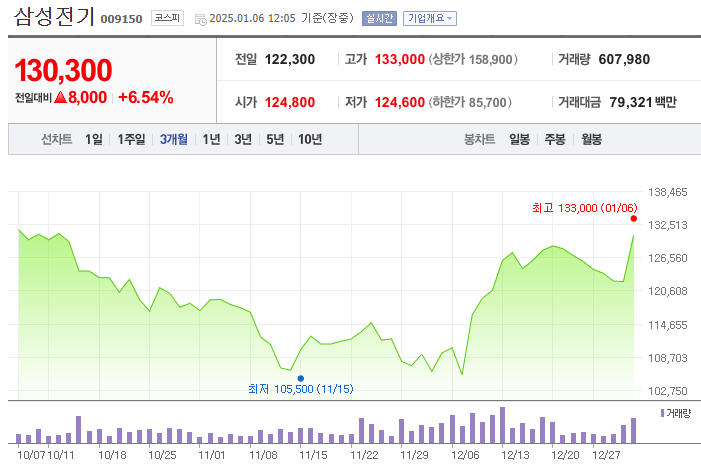Click the 상한가 158,900 text
The width and height of the screenshot is (701, 472).
(473, 59)
